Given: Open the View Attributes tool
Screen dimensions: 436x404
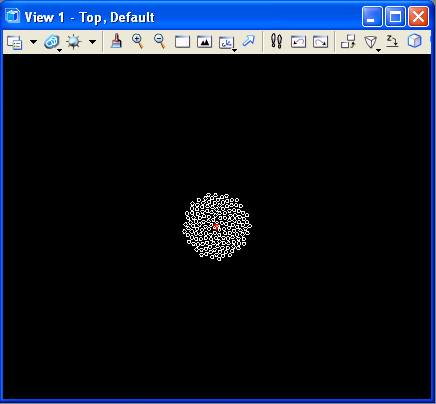Looking at the screenshot, I should [15, 42].
